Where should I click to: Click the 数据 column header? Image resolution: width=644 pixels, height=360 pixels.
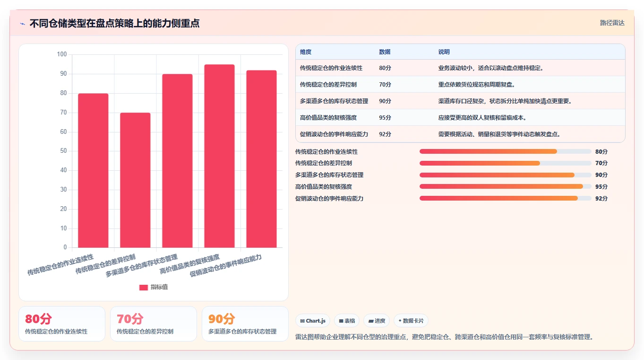point(385,52)
